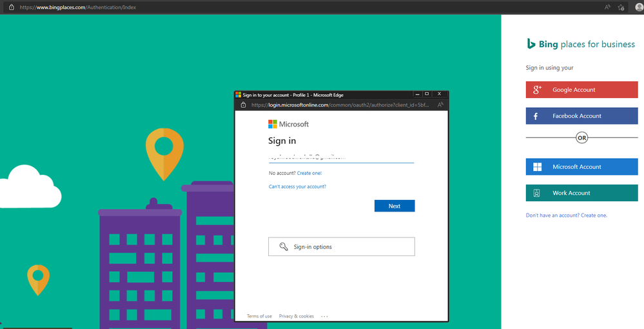Maximize the Microsoft sign-in popup window

tap(427, 94)
